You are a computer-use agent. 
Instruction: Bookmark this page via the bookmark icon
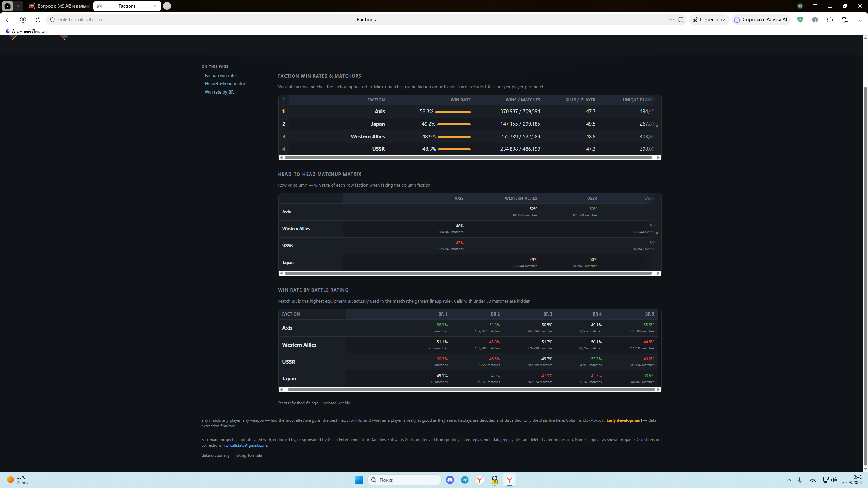[680, 20]
